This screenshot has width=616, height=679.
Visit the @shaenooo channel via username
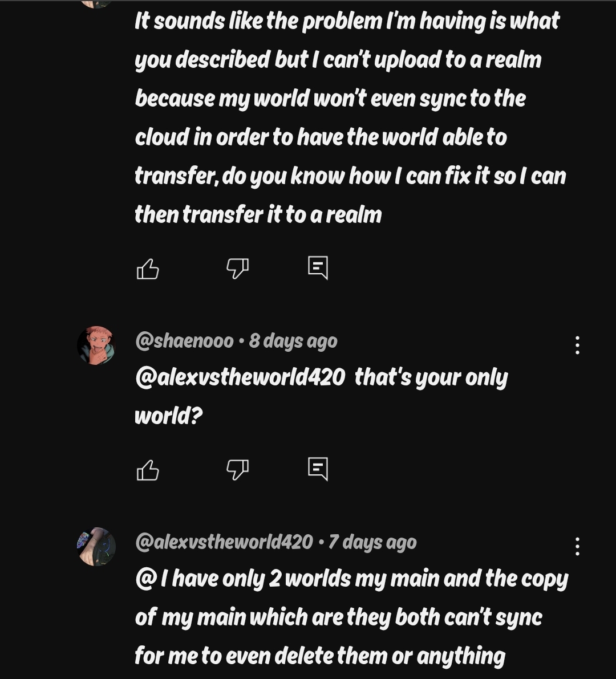[184, 341]
